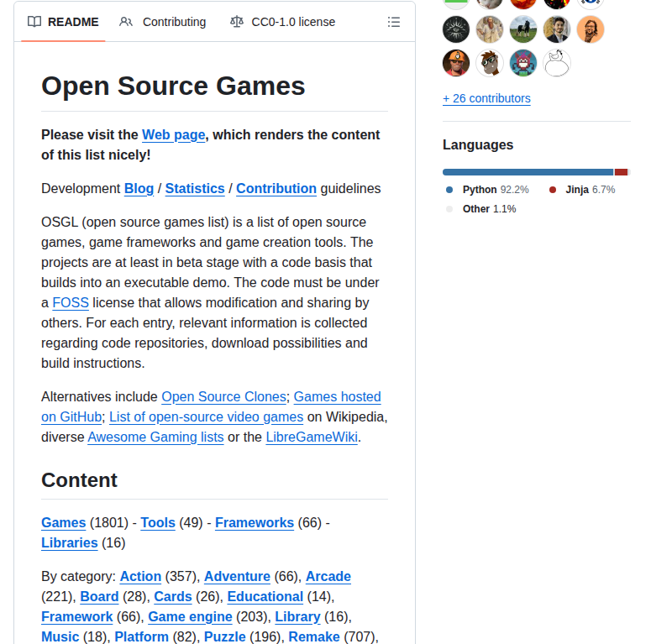The width and height of the screenshot is (651, 644).
Task: Open contributor avatar of man in suit
Action: point(557,29)
